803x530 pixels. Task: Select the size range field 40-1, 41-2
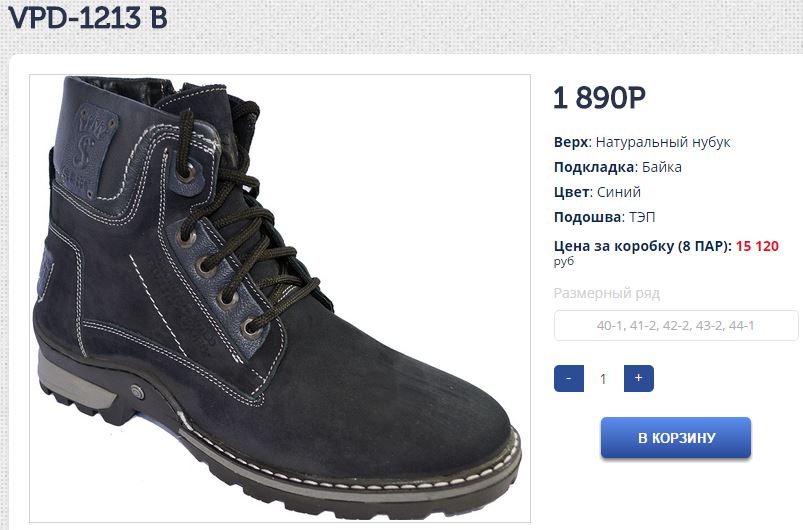[676, 326]
